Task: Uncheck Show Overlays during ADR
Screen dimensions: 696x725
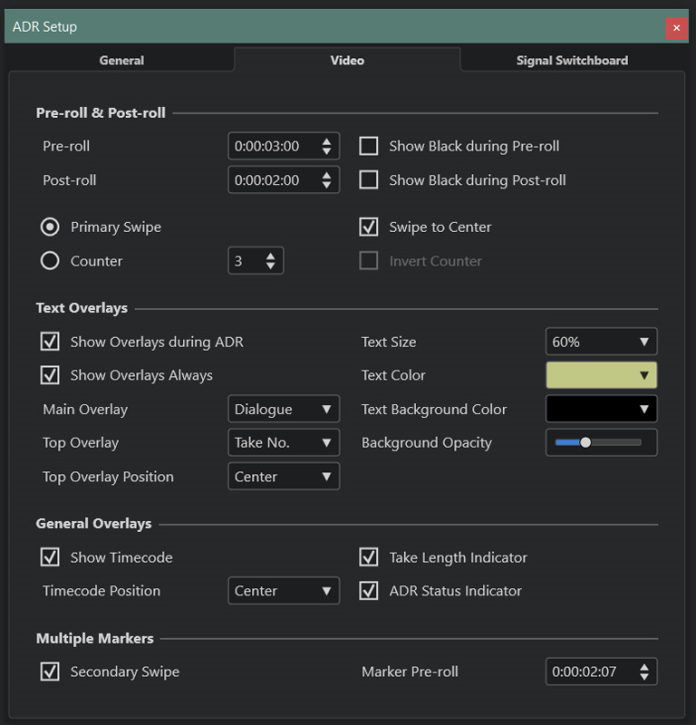Action: point(50,342)
